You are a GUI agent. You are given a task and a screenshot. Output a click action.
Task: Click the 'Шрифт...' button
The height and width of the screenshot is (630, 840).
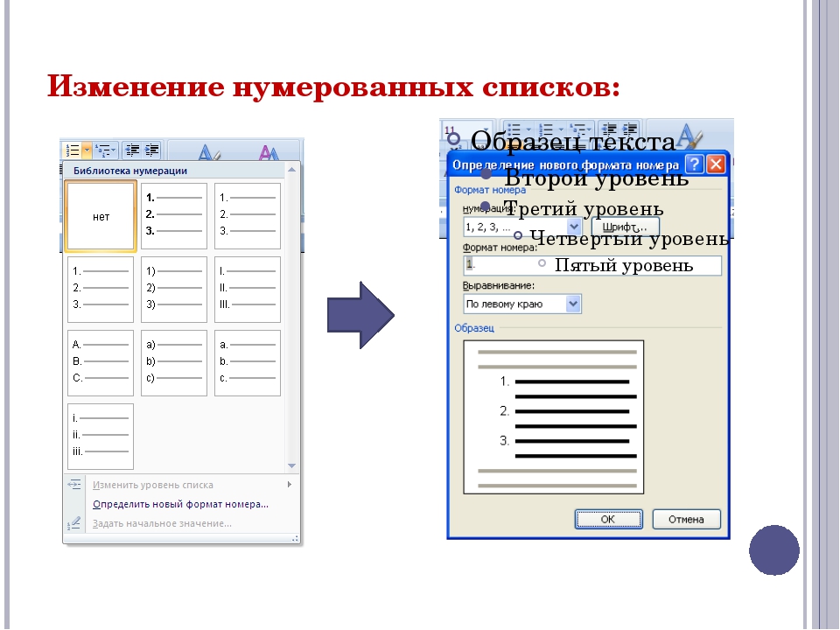pyautogui.click(x=625, y=227)
